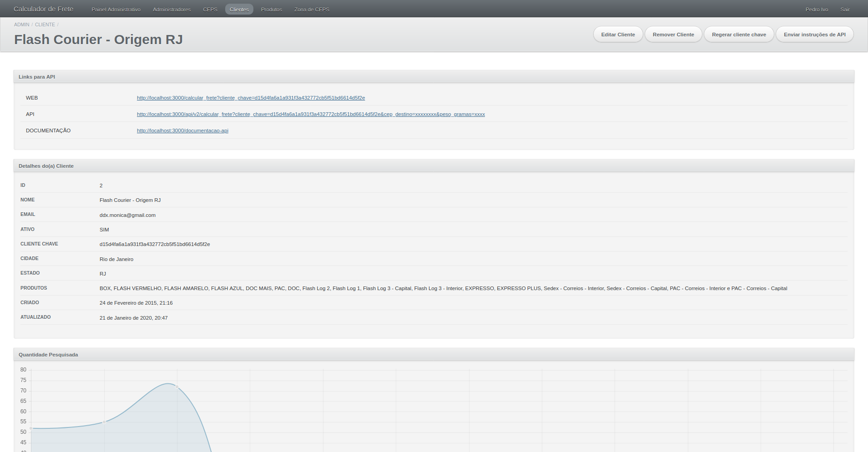Click the CLIENTE breadcrumb link
This screenshot has height=452, width=868.
(45, 25)
